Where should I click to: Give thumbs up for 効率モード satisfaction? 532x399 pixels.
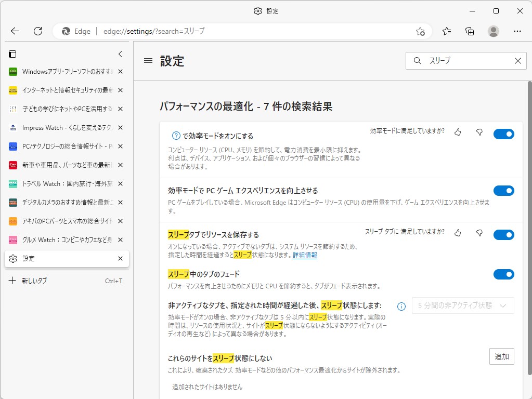coord(457,134)
